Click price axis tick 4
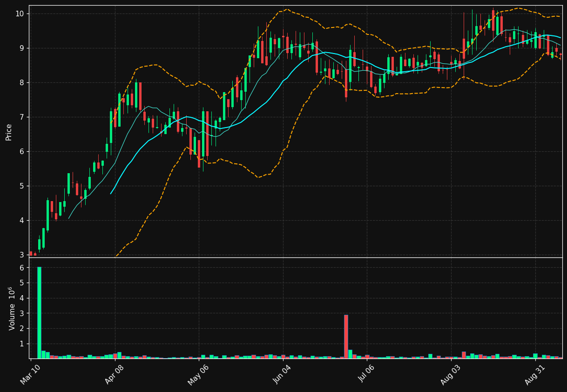 pos(21,221)
